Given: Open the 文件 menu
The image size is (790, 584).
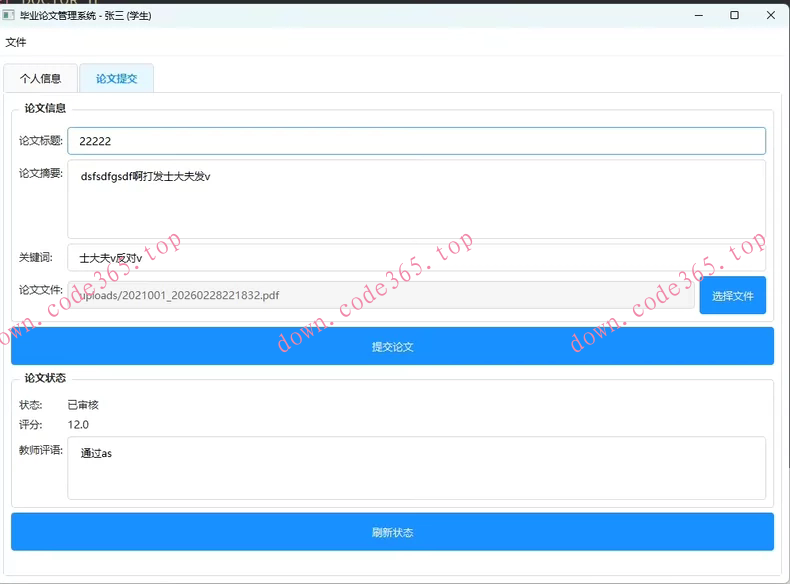Looking at the screenshot, I should 16,42.
